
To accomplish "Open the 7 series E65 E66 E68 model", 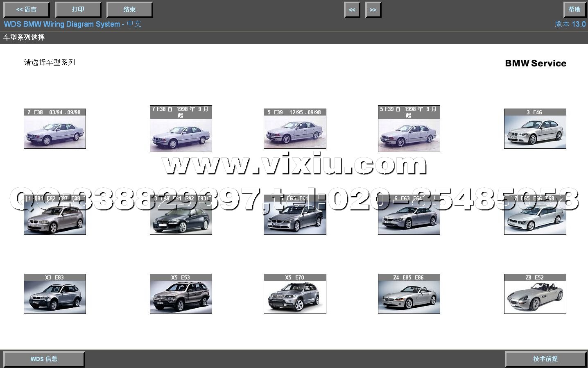I will [x=535, y=219].
